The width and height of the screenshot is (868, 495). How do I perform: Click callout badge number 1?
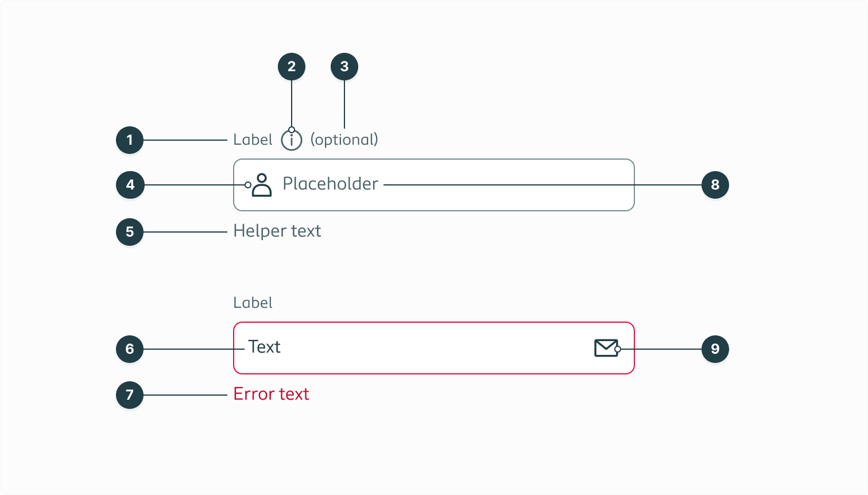pyautogui.click(x=130, y=140)
